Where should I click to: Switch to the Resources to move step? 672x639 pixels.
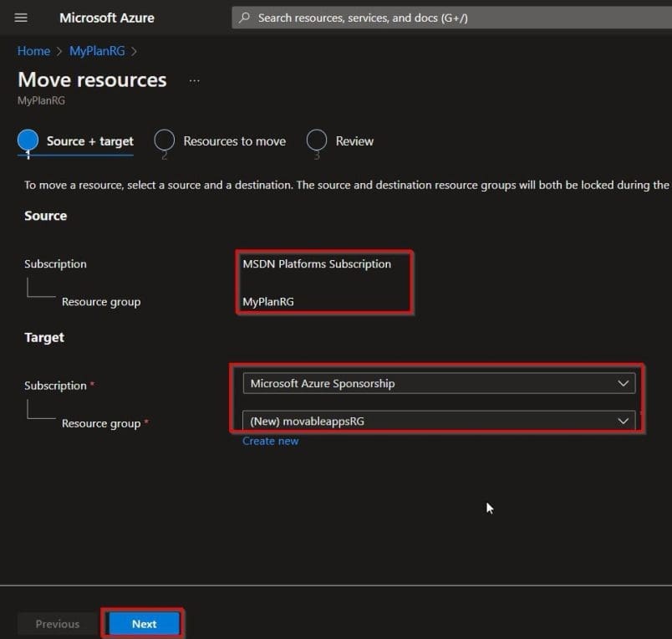[234, 141]
